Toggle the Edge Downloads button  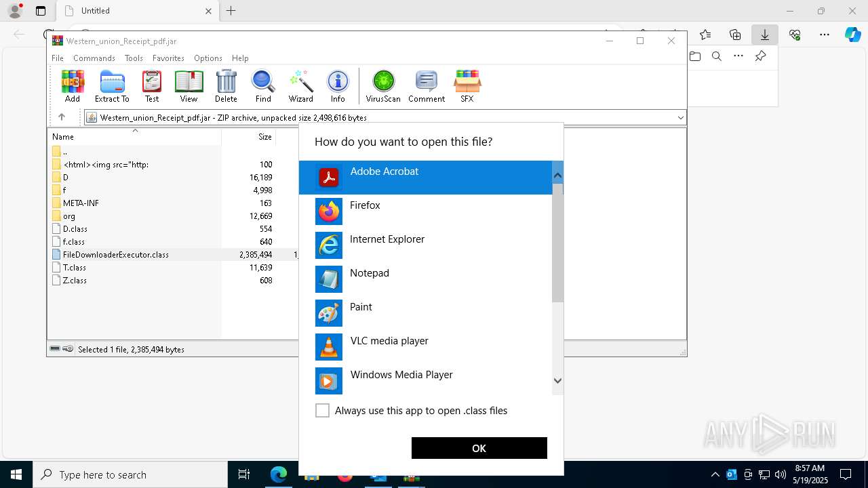[x=765, y=35]
